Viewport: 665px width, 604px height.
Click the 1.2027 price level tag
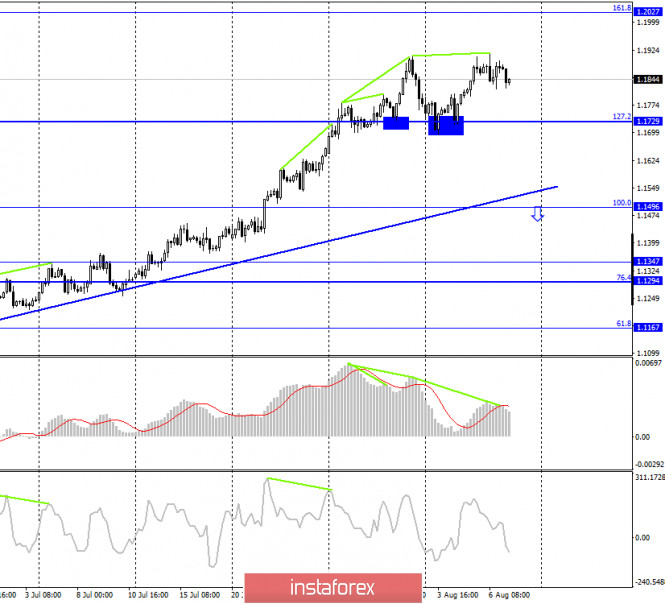[646, 12]
